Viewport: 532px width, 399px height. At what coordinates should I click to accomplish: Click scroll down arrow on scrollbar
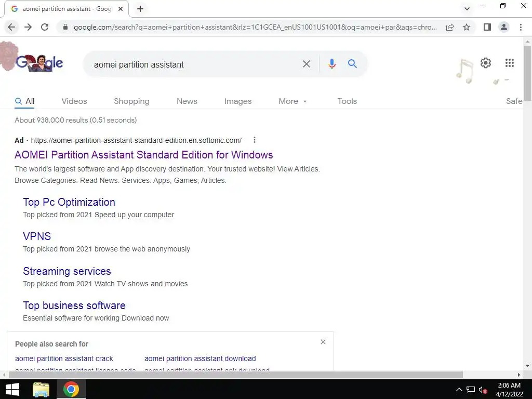(527, 366)
